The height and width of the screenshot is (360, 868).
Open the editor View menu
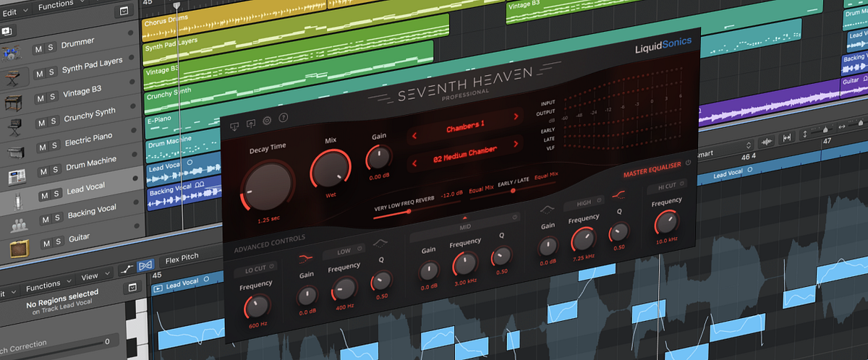[x=94, y=276]
